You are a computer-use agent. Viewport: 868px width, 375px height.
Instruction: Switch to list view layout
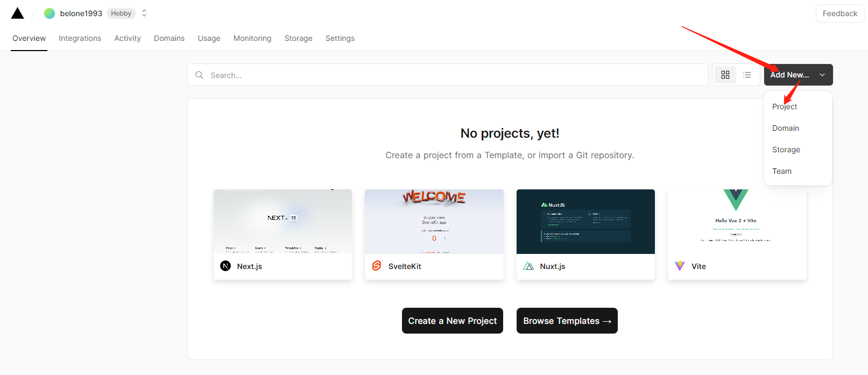coord(747,75)
